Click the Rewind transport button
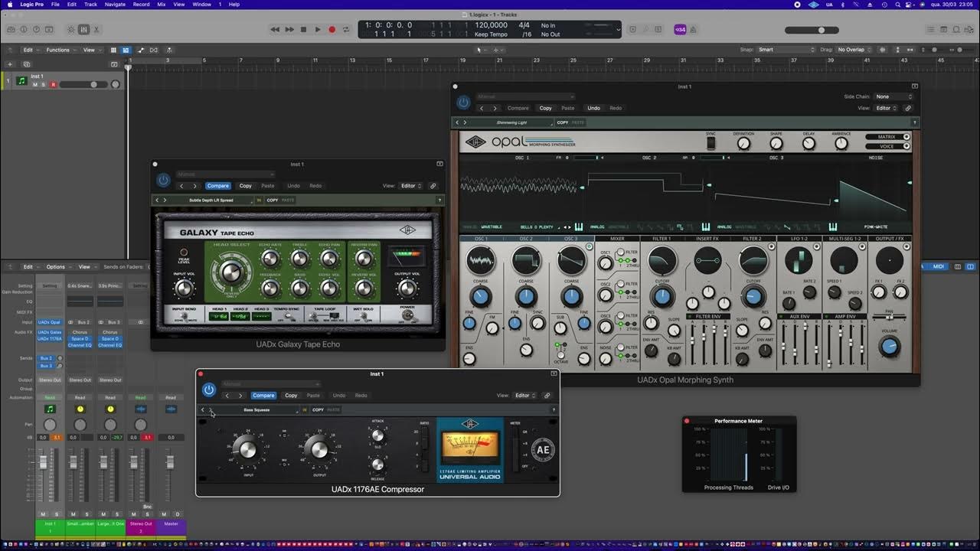 pyautogui.click(x=275, y=29)
